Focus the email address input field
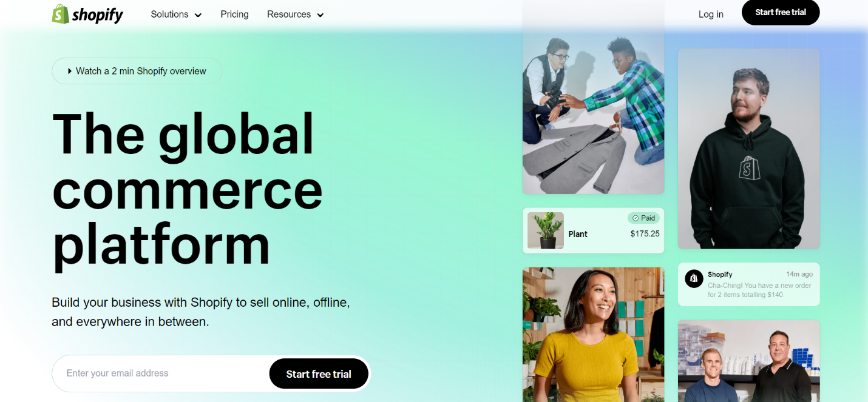This screenshot has height=402, width=868. [161, 374]
